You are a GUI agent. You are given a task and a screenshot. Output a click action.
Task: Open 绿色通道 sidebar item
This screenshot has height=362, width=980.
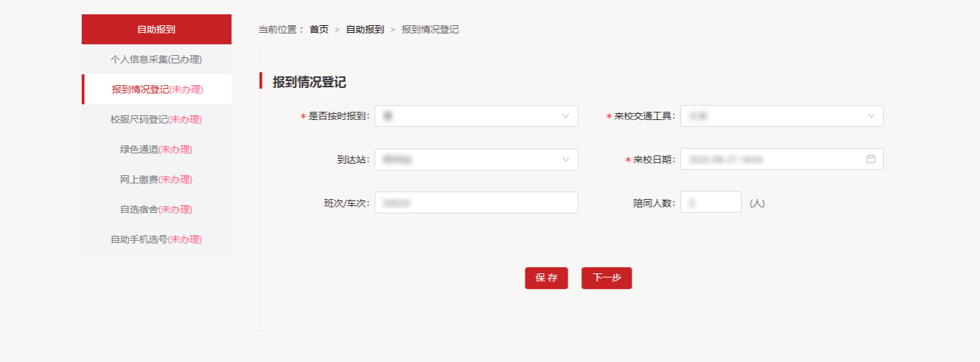pyautogui.click(x=156, y=149)
